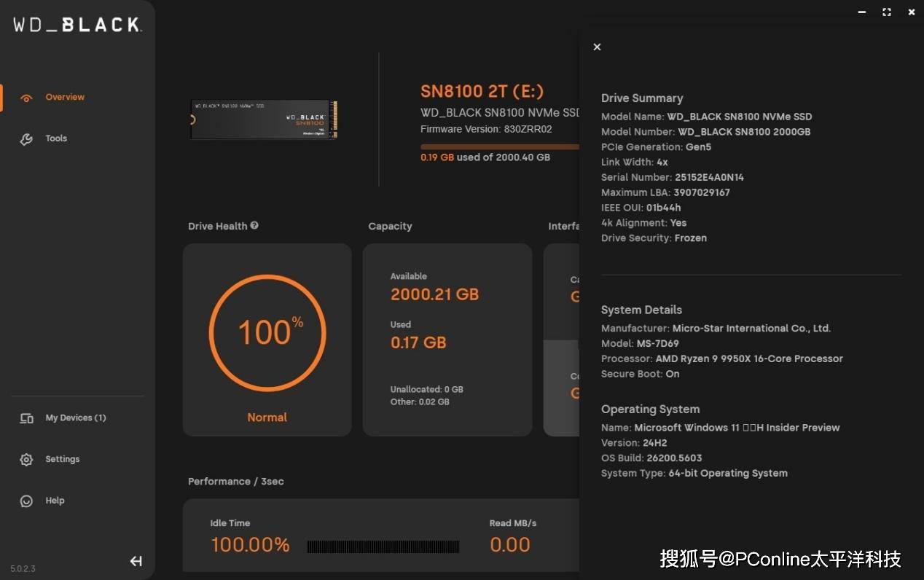This screenshot has height=580, width=924.
Task: Click the Tools wrench icon
Action: point(27,139)
